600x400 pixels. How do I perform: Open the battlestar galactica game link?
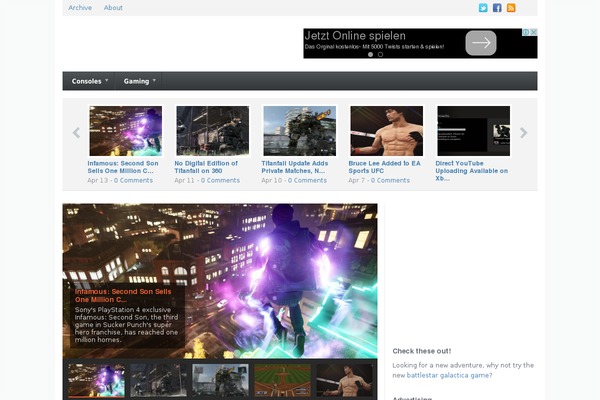point(449,376)
